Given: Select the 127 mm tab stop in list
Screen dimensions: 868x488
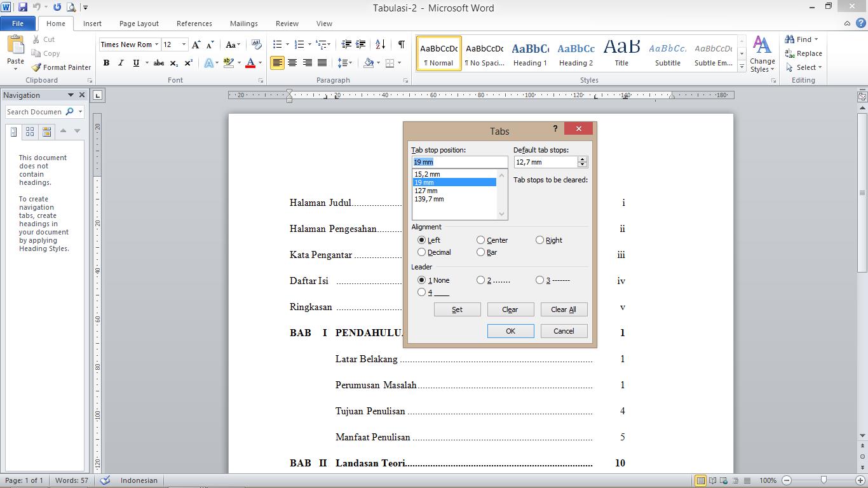Looking at the screenshot, I should point(455,191).
